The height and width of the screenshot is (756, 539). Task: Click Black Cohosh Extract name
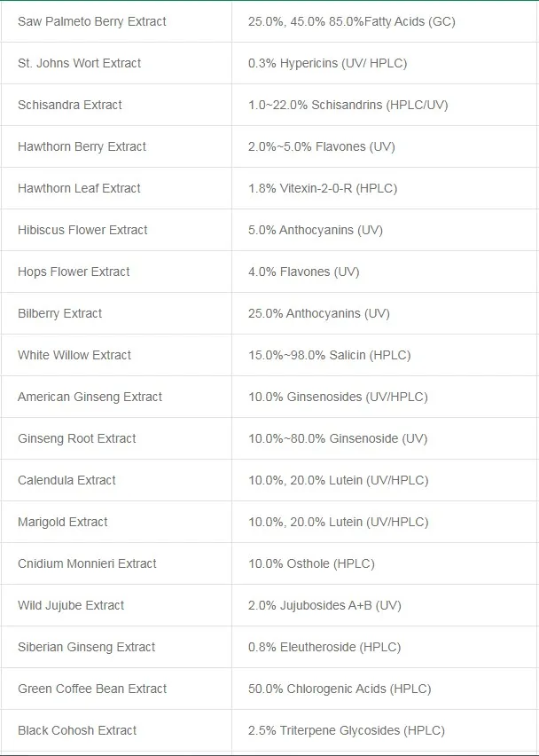point(77,730)
